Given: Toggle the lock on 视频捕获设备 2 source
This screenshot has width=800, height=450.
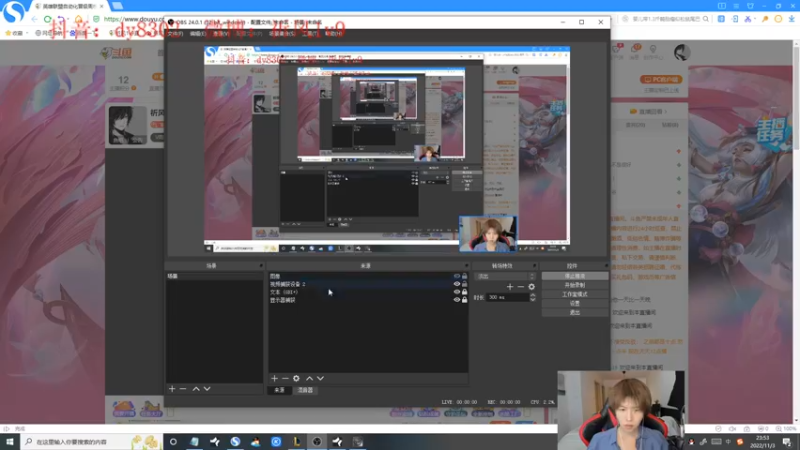Looking at the screenshot, I should (x=464, y=284).
